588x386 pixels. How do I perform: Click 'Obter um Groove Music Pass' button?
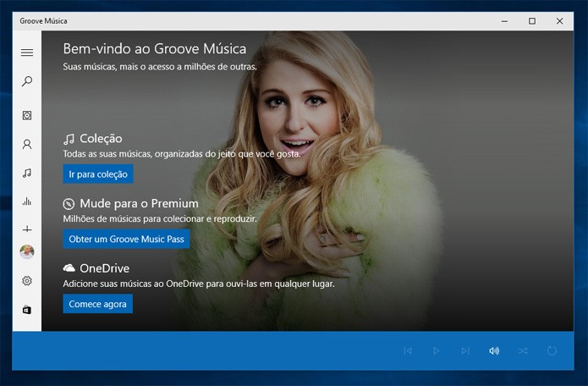pyautogui.click(x=126, y=239)
